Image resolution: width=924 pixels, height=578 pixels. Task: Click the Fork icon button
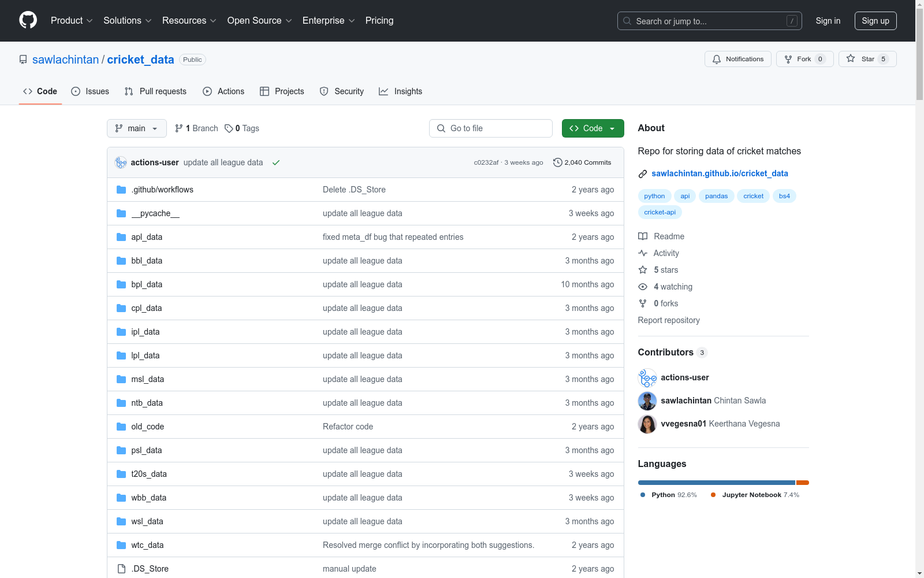pos(788,59)
